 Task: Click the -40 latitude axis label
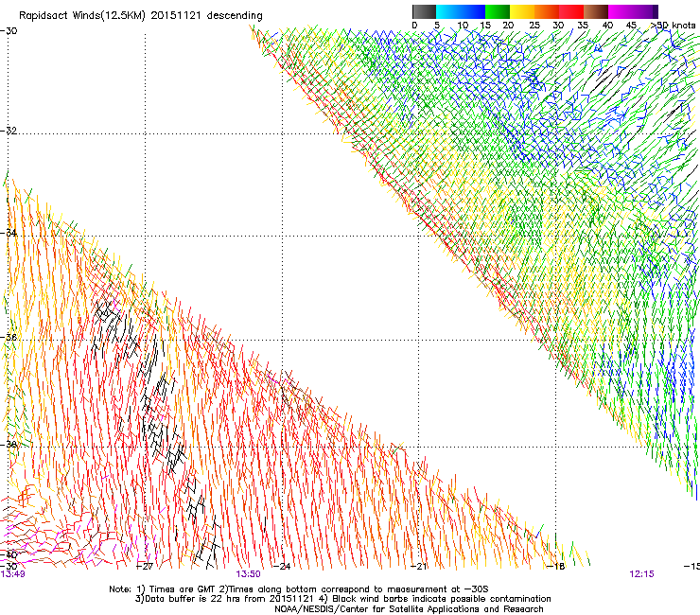click(9, 555)
